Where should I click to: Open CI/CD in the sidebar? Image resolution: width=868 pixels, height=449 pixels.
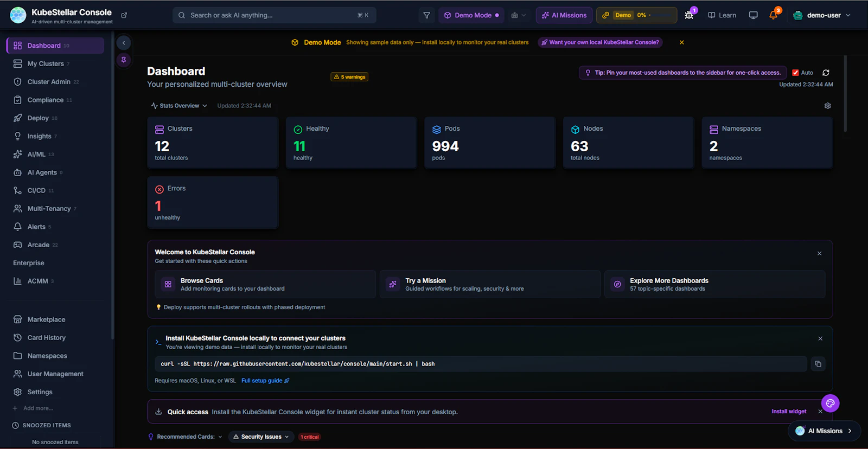(x=55, y=190)
